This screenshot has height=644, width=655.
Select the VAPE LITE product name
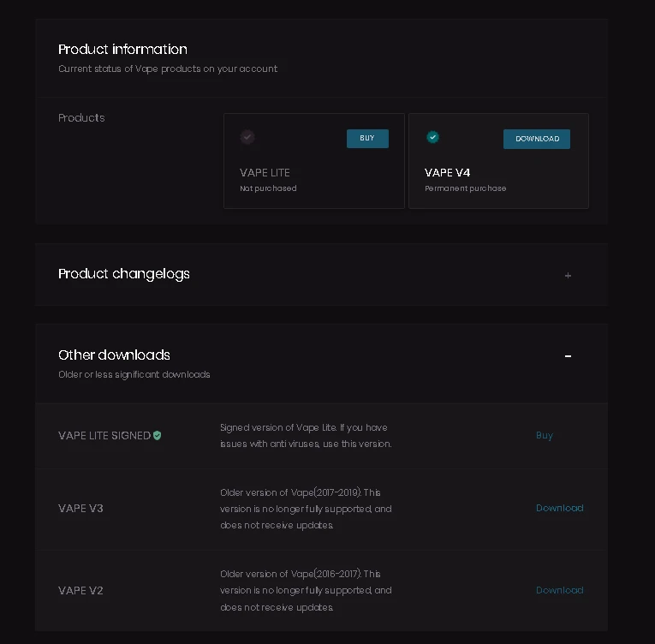tap(265, 172)
